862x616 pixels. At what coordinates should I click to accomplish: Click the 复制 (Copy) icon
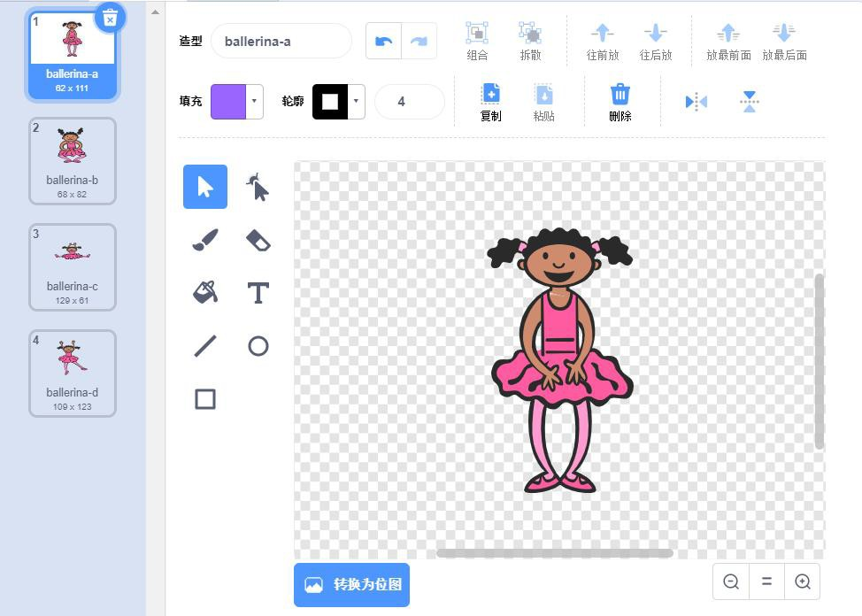tap(490, 94)
